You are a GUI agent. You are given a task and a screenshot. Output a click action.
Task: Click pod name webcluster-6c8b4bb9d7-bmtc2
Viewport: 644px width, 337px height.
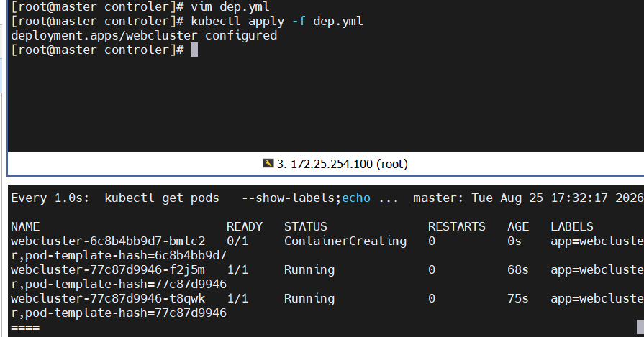coord(108,241)
